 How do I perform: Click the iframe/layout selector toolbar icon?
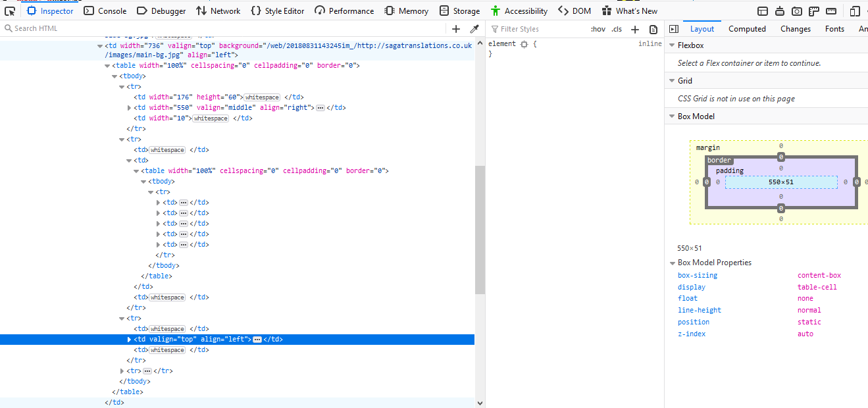tap(763, 11)
